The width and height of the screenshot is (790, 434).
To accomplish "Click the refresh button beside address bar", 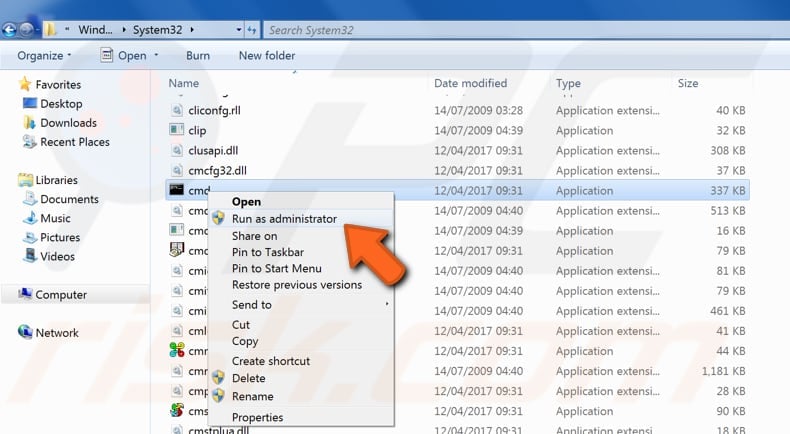I will [252, 30].
